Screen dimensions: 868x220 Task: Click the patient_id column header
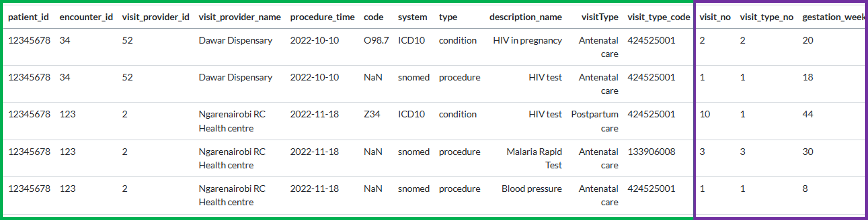pyautogui.click(x=28, y=17)
